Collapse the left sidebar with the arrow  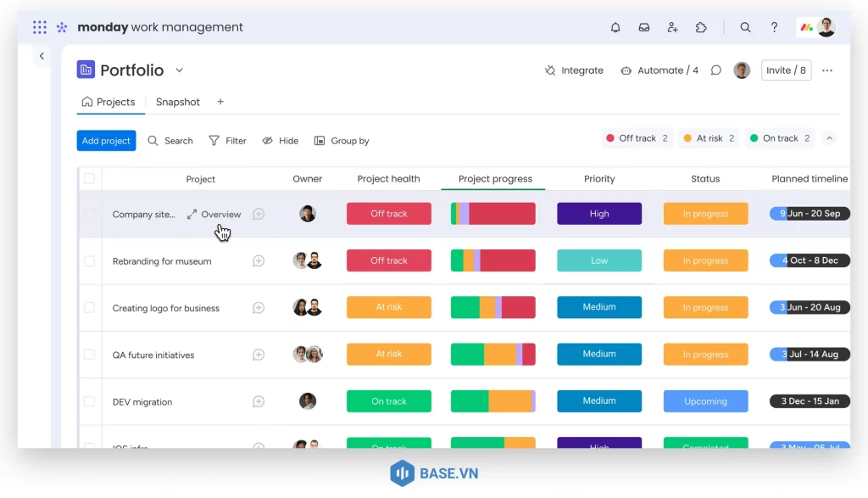tap(42, 55)
